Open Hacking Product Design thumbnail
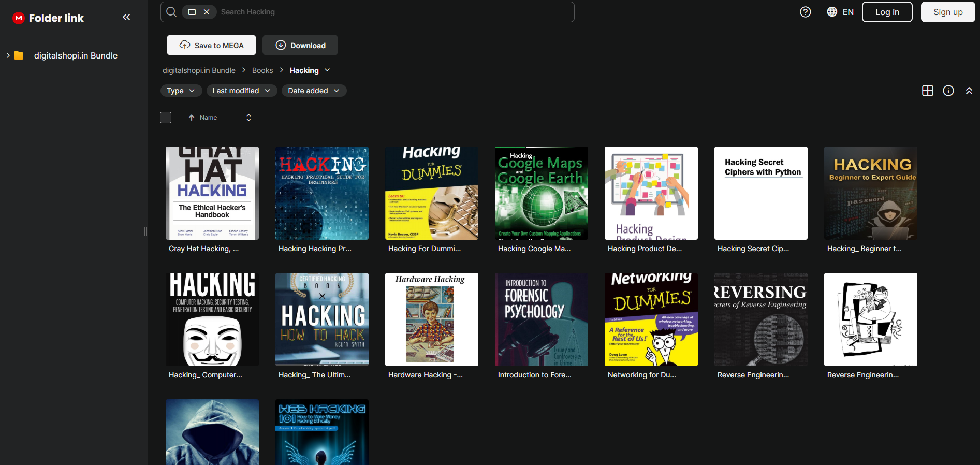Screen dimensions: 980x465 tap(651, 193)
